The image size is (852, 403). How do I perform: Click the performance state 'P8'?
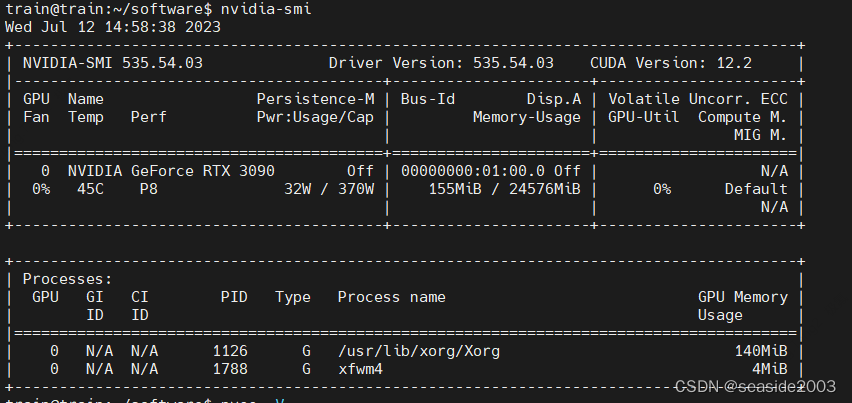(149, 189)
